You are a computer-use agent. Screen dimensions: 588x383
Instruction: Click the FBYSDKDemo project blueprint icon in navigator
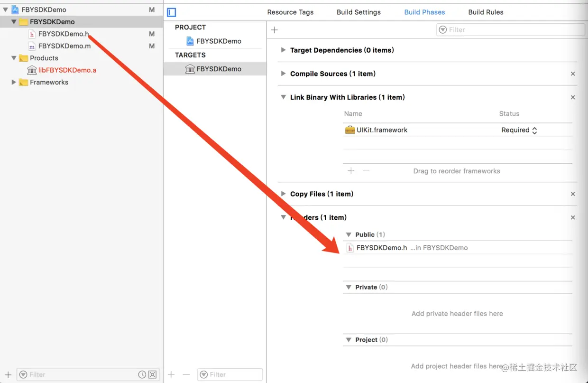pos(15,9)
